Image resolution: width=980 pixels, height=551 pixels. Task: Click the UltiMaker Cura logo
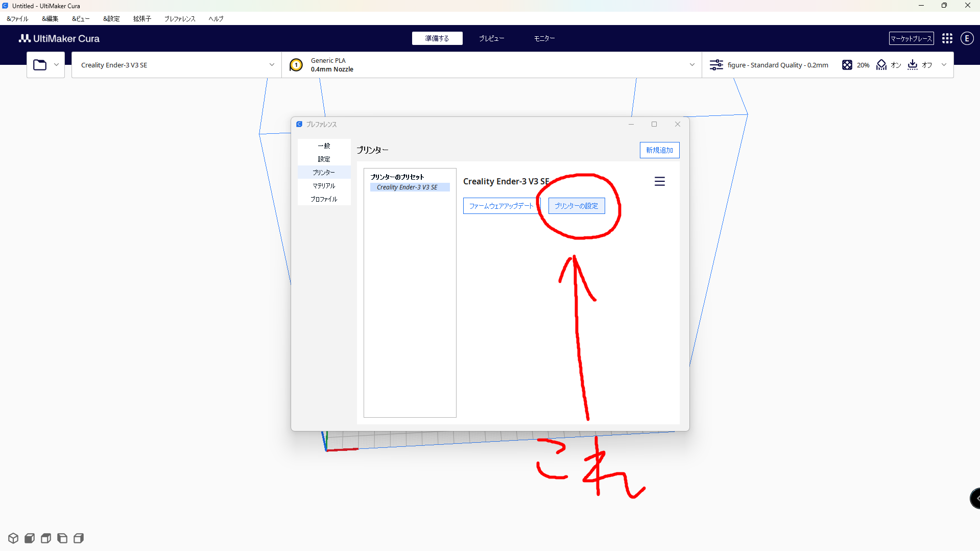pyautogui.click(x=59, y=38)
